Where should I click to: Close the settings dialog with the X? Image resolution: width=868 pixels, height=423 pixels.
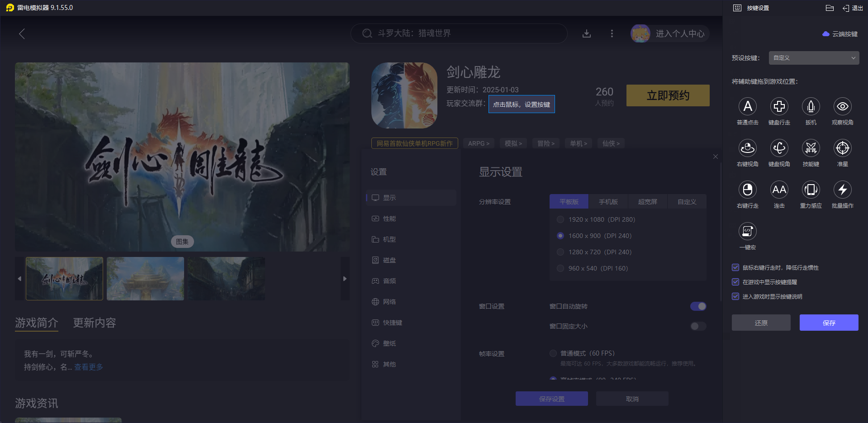coord(716,157)
